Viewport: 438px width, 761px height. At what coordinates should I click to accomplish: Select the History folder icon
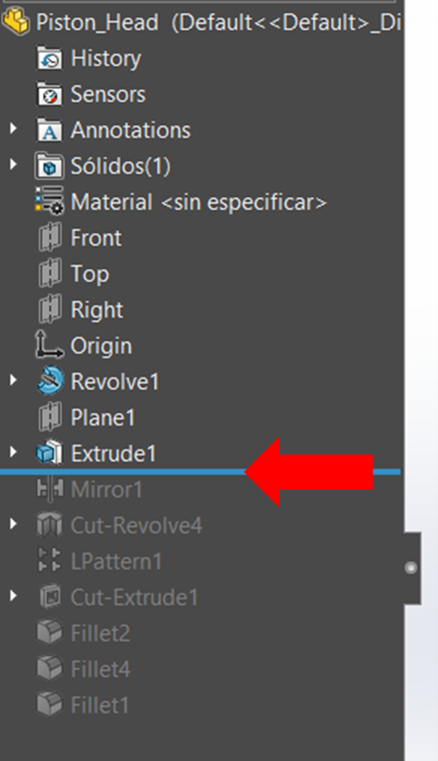(x=49, y=58)
